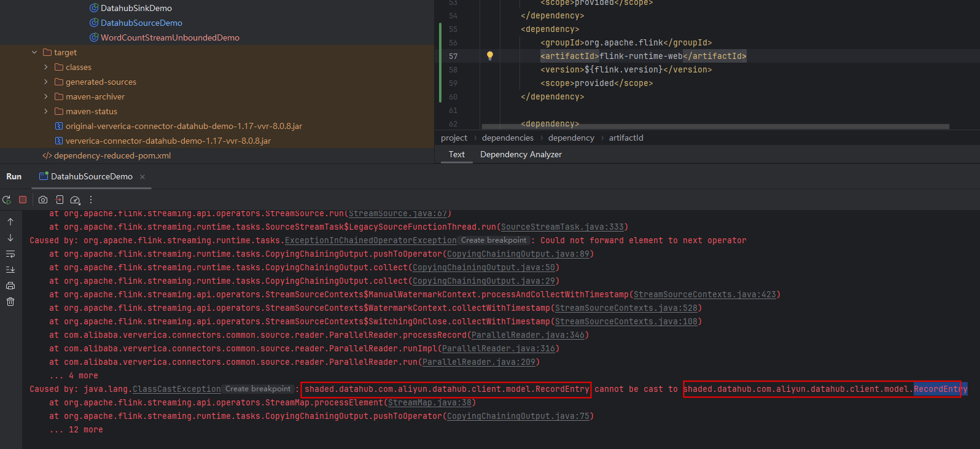Expand the classes folder

46,67
